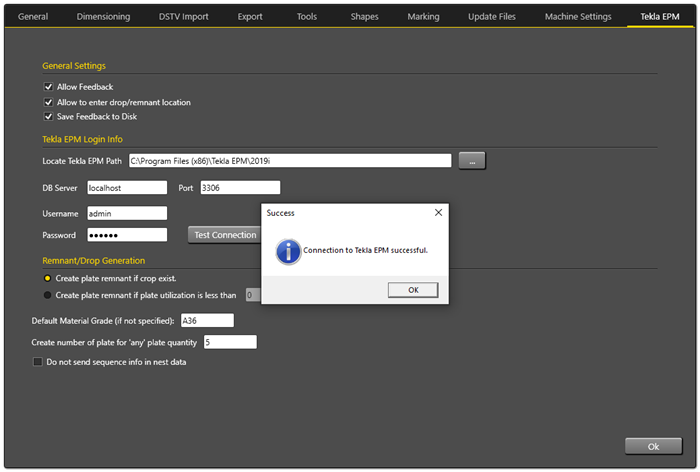The width and height of the screenshot is (700, 472).
Task: Browse for Tekla EPM path with ... button
Action: pos(472,161)
